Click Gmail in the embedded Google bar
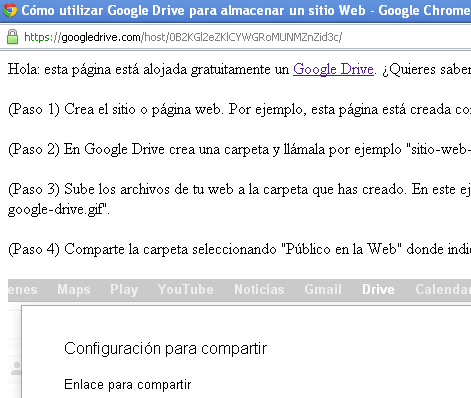The image size is (471, 398). [x=323, y=289]
